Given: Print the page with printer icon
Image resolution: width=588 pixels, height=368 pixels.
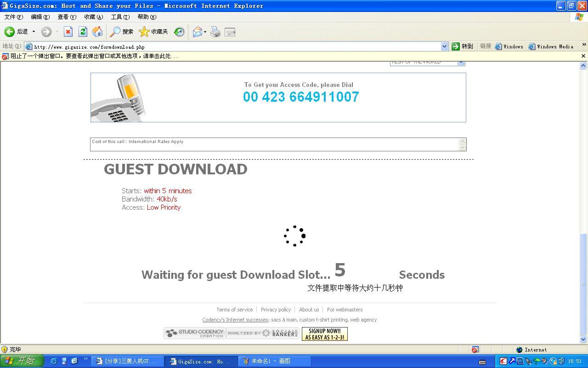Looking at the screenshot, I should pos(215,32).
